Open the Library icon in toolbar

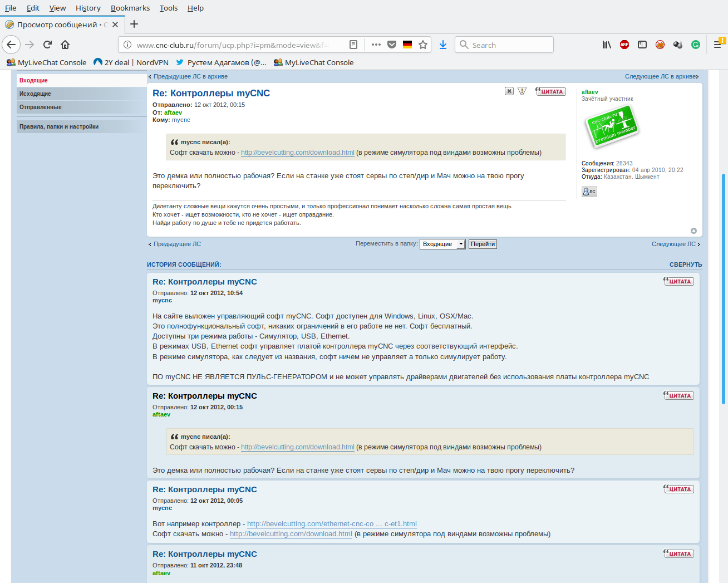607,45
